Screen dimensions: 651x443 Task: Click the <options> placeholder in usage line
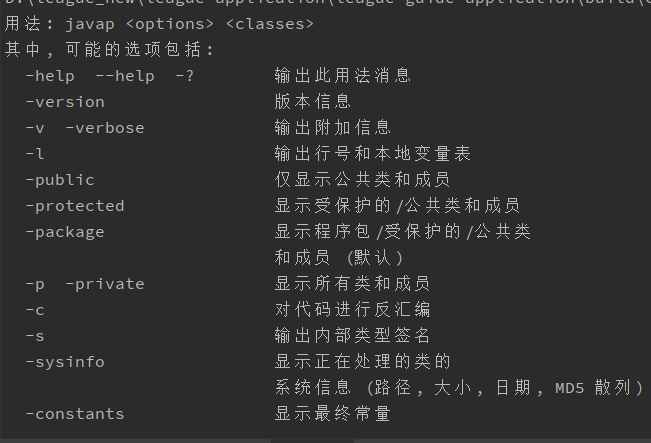pos(170,24)
